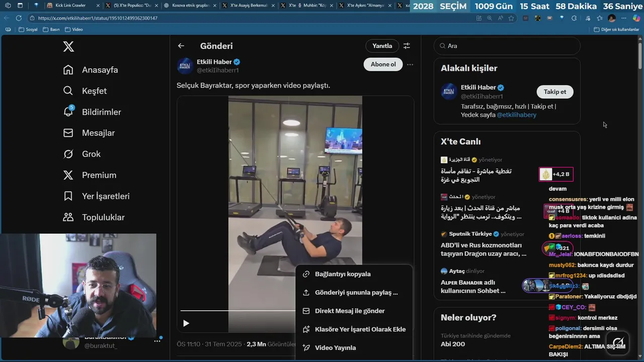Image resolution: width=644 pixels, height=362 pixels.
Task: Select Direkt Mesaj ile gönder
Action: [x=354, y=311]
